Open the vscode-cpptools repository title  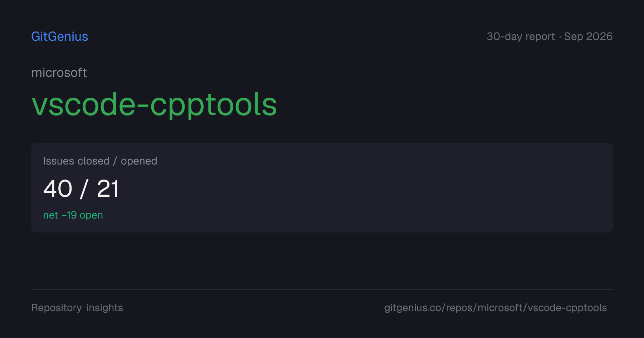tap(154, 105)
